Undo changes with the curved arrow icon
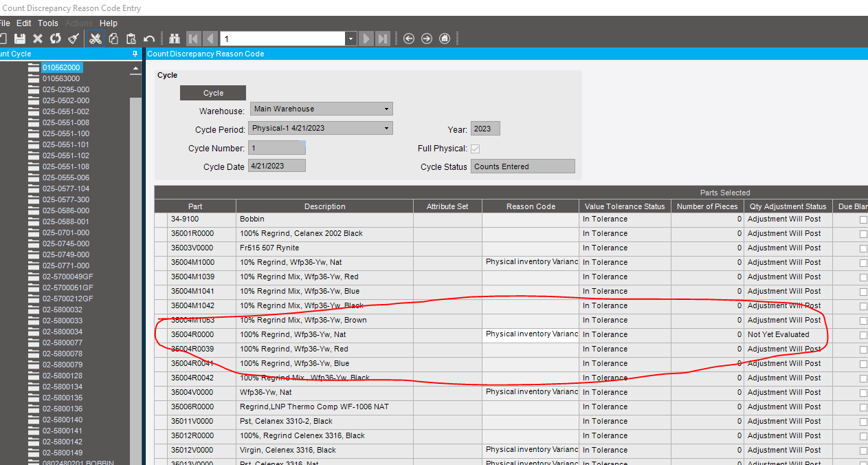The width and height of the screenshot is (868, 465). [x=148, y=39]
